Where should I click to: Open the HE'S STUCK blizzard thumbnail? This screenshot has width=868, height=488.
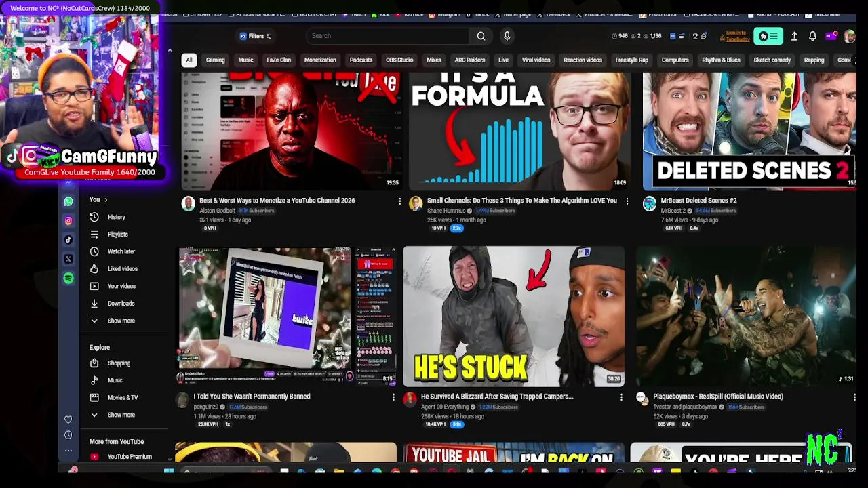(513, 317)
